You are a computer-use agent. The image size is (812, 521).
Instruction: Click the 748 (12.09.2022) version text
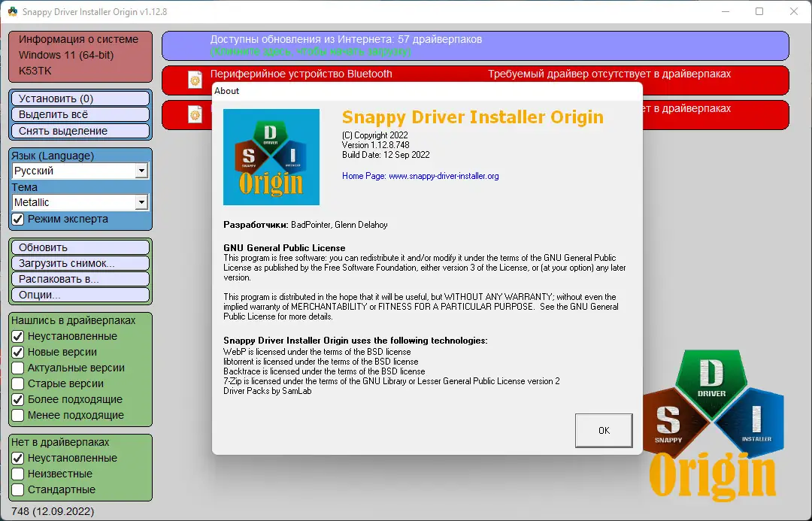53,511
